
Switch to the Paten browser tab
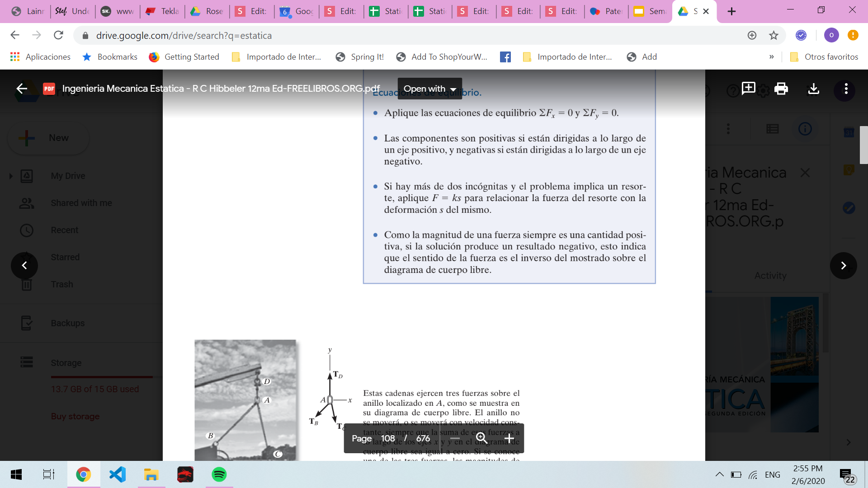click(606, 11)
